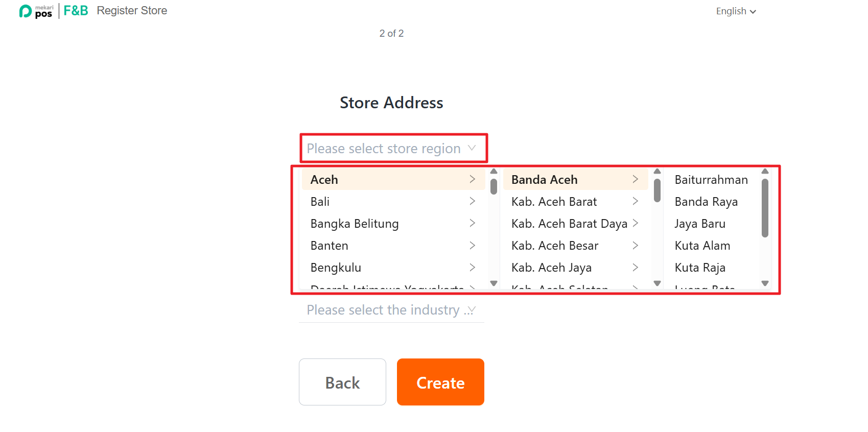Image resolution: width=868 pixels, height=432 pixels.
Task: Click the Mekari POS logo icon
Action: pos(36,11)
